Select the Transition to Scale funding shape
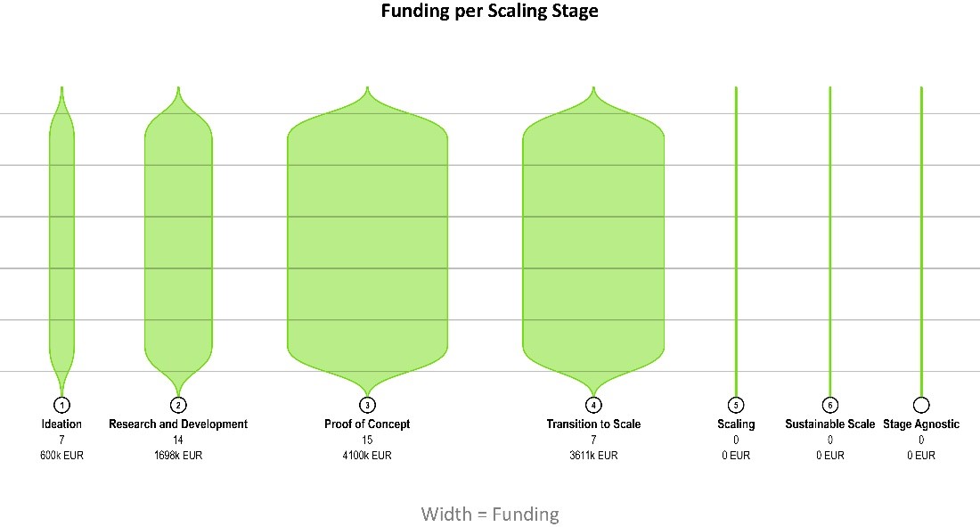 (x=593, y=241)
